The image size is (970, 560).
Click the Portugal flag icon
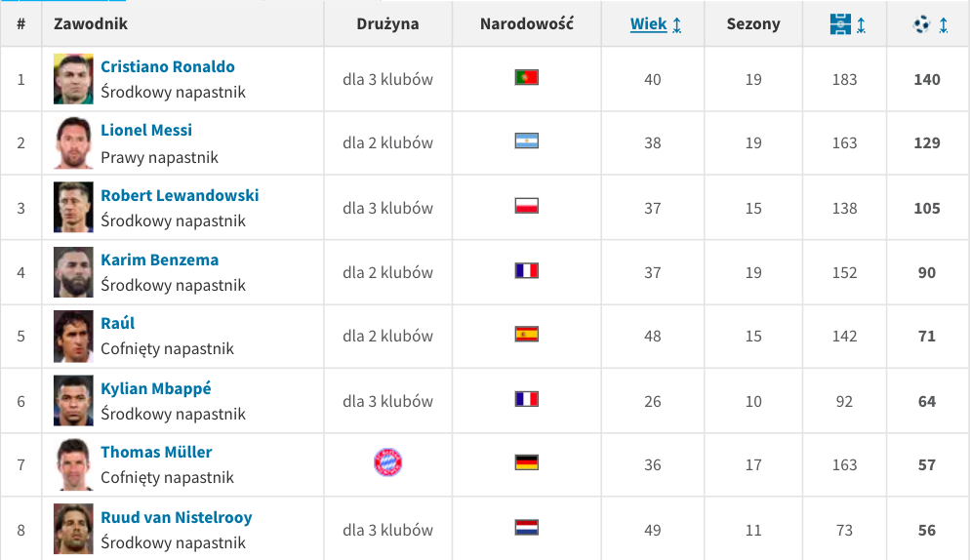526,77
